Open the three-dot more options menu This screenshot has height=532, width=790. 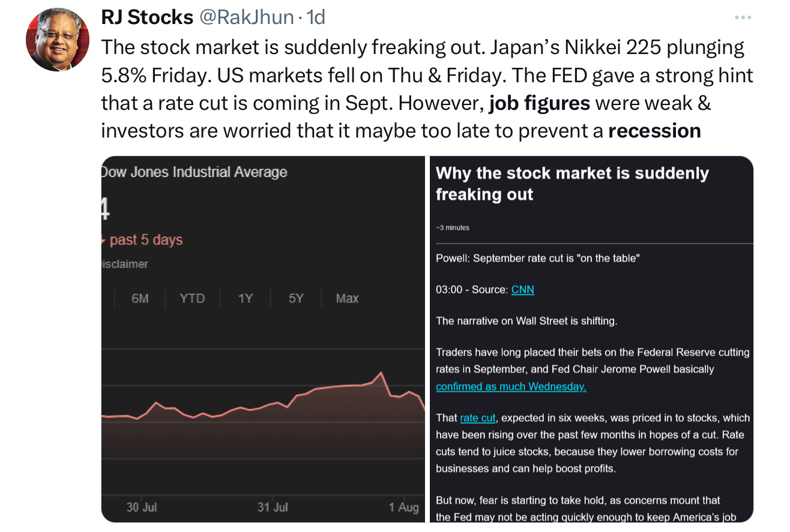[743, 17]
